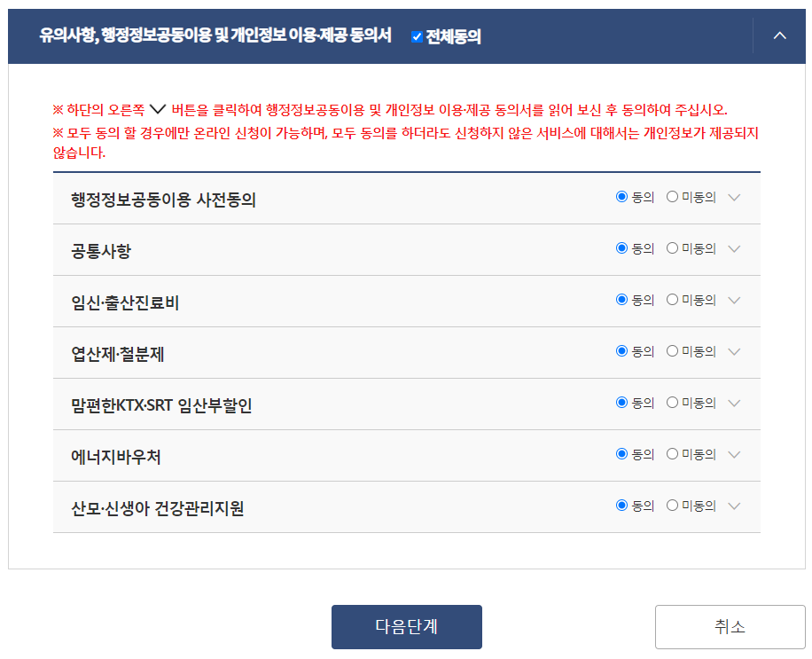Select 미동의 for 에너지바우처

click(672, 454)
